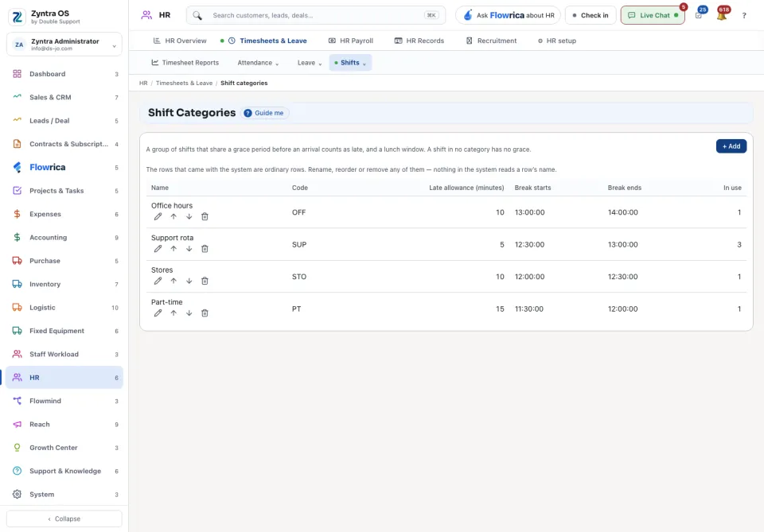Move Office hours row up
Screen dimensions: 764x532
pos(173,216)
